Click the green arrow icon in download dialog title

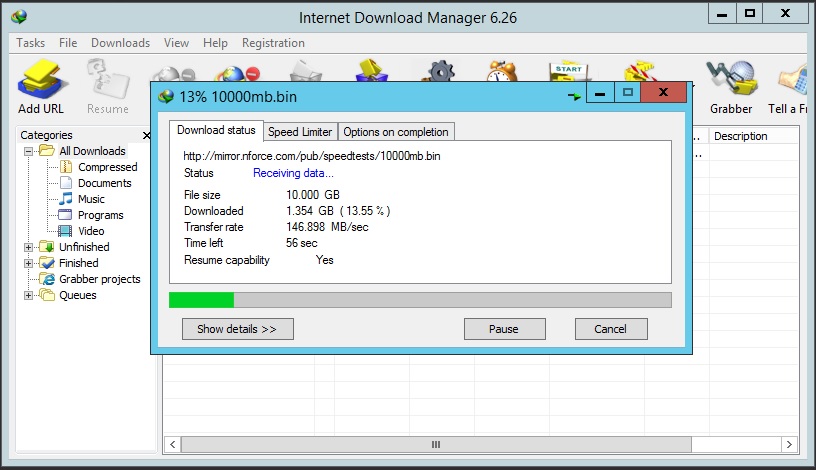(574, 96)
